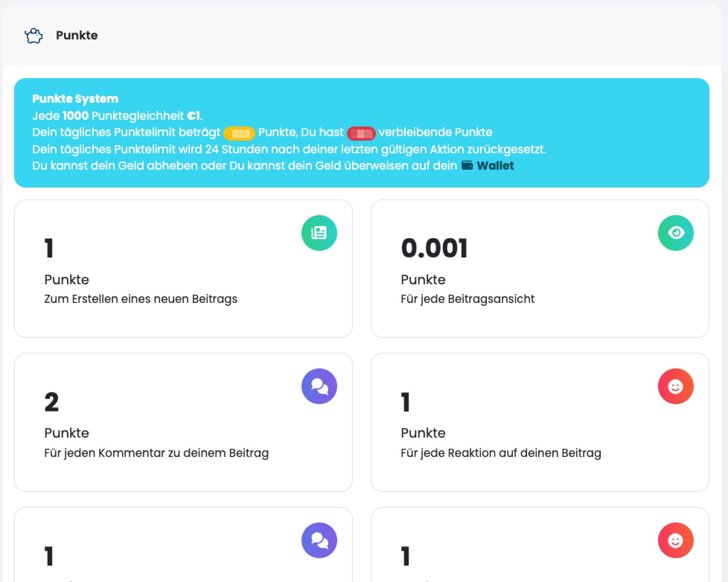Click the purple comments icon in the 2 Punkte card

[319, 386]
